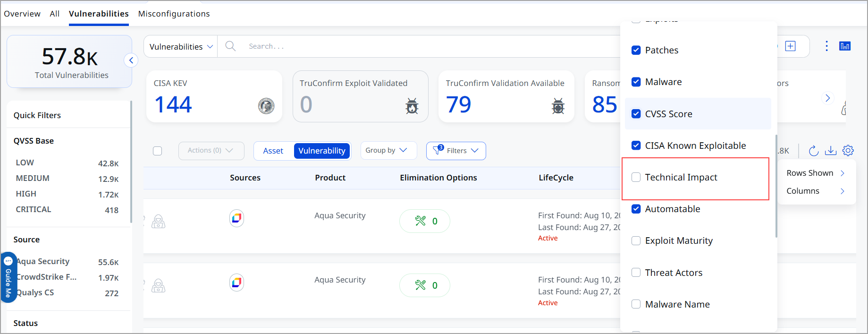The height and width of the screenshot is (334, 868).
Task: Filter by CRITICAL QVSS Base
Action: [67, 209]
